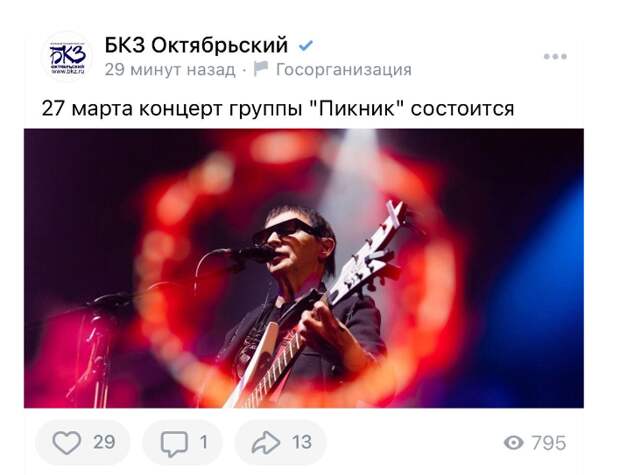Open the БКЗ Октябрьский page name

(196, 45)
